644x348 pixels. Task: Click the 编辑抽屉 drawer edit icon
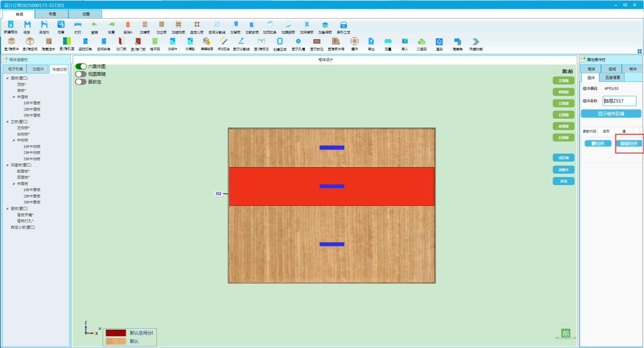point(206,41)
